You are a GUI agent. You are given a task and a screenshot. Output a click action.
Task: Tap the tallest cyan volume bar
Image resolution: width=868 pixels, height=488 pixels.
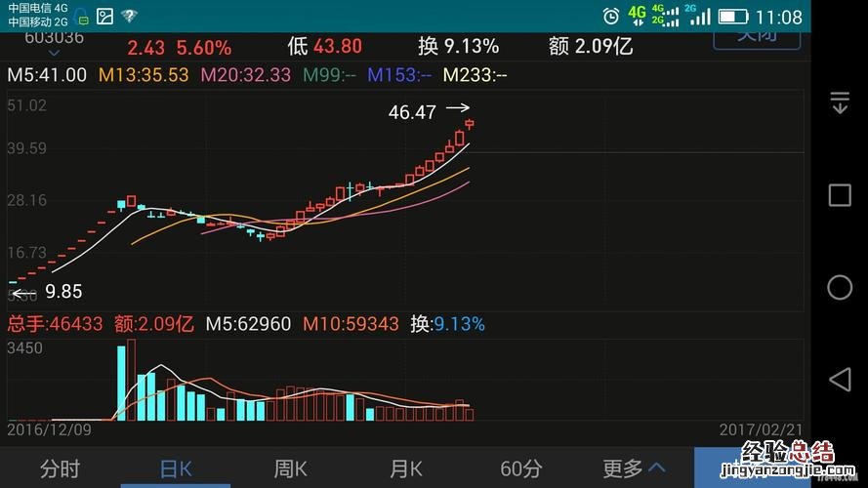[121, 383]
